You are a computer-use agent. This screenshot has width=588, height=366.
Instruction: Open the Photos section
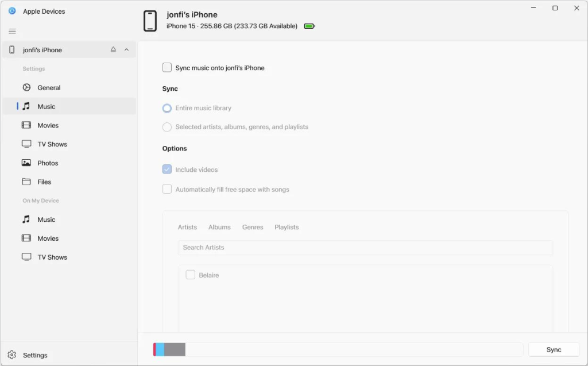pyautogui.click(x=69, y=163)
